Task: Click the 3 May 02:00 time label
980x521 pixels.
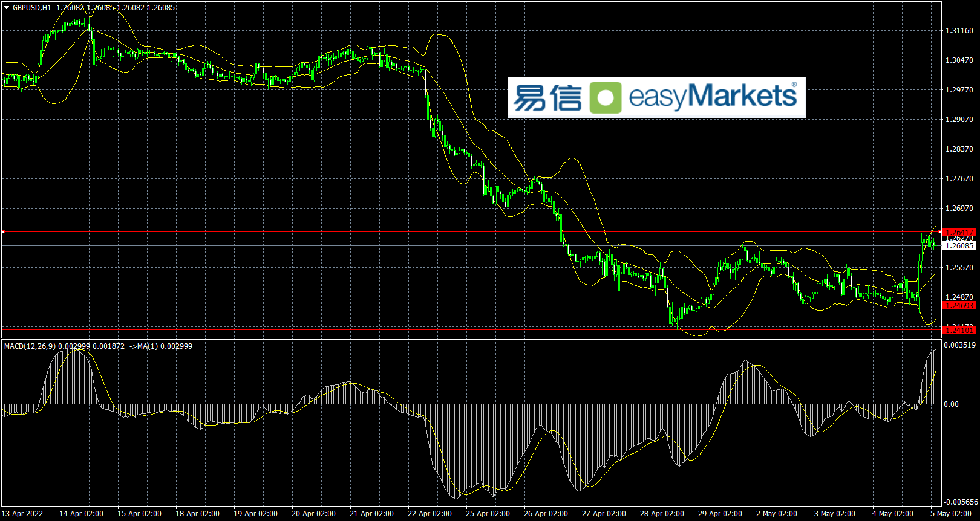Action: pos(834,514)
